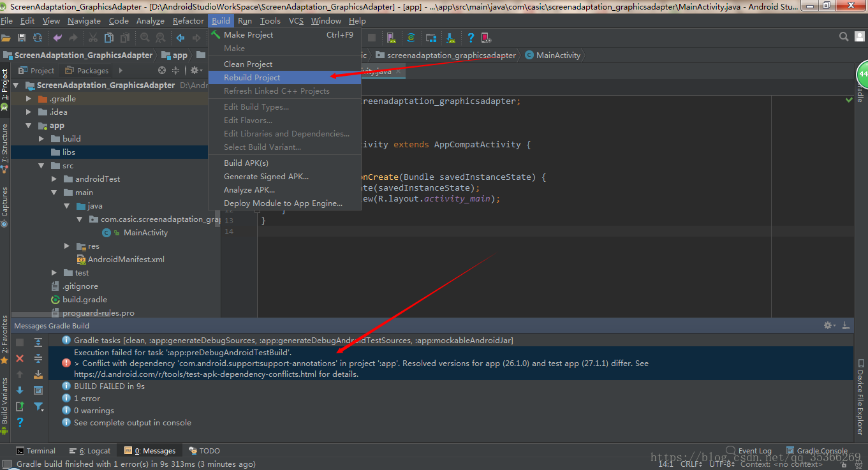The image size is (868, 470).
Task: Click the purple Undo arrow icon
Action: (58, 38)
